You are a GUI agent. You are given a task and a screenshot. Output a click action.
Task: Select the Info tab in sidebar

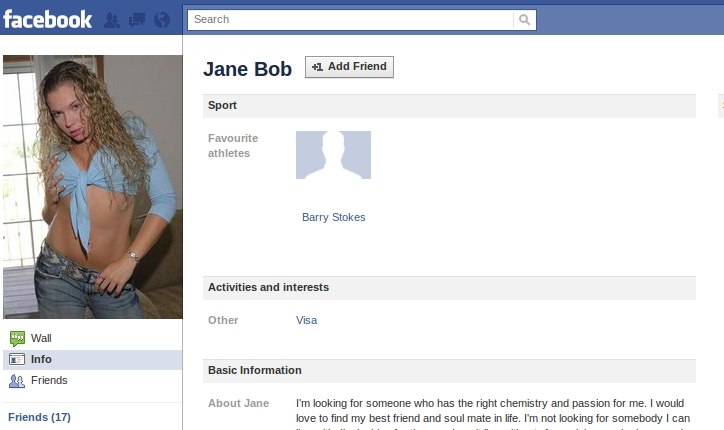coord(93,359)
